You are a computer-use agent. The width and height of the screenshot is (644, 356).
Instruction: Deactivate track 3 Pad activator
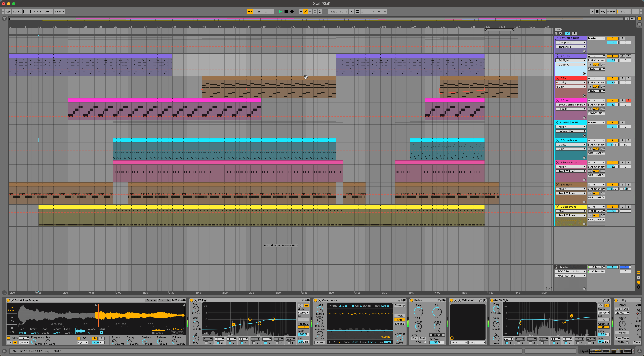pyautogui.click(x=613, y=78)
